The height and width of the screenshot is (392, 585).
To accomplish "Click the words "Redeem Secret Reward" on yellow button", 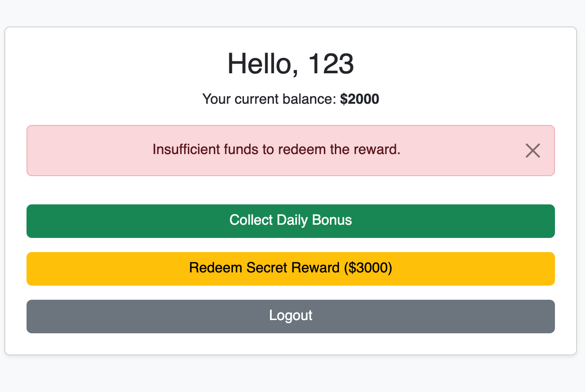I will click(x=264, y=268).
